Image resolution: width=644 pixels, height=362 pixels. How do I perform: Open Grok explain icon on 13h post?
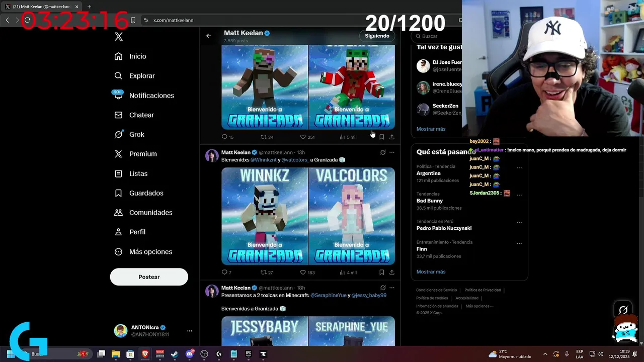(x=383, y=152)
